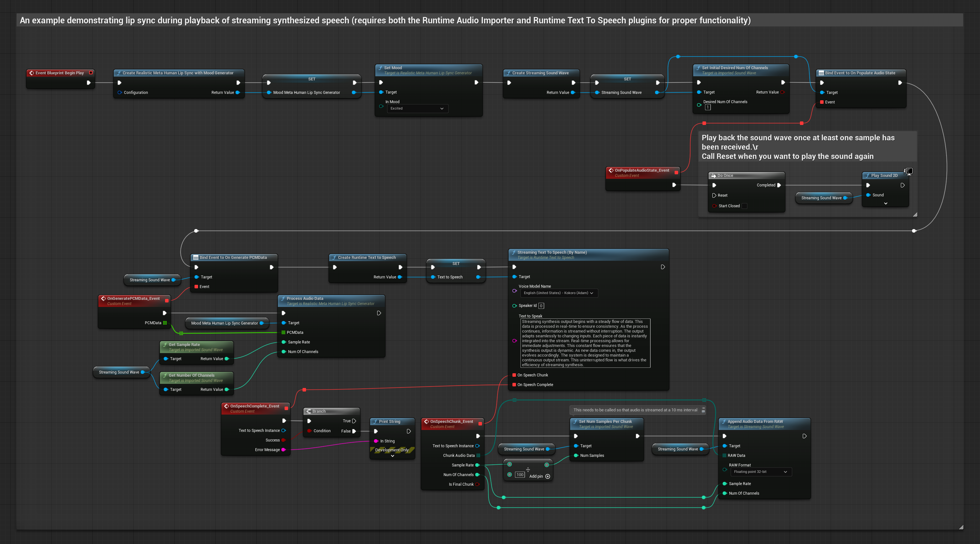Click the client-only monitor icon on Play Sound 2D
Screen dimensions: 980x544
click(x=909, y=172)
